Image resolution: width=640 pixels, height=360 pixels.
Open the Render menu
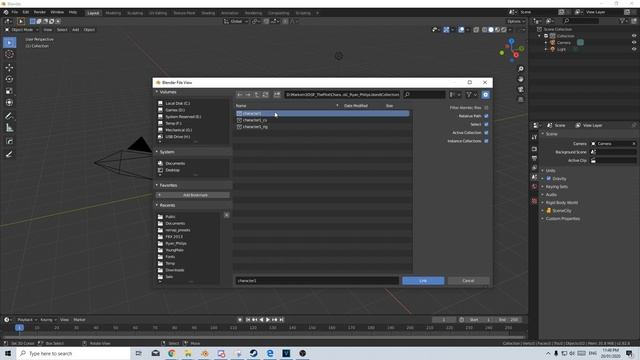click(40, 12)
